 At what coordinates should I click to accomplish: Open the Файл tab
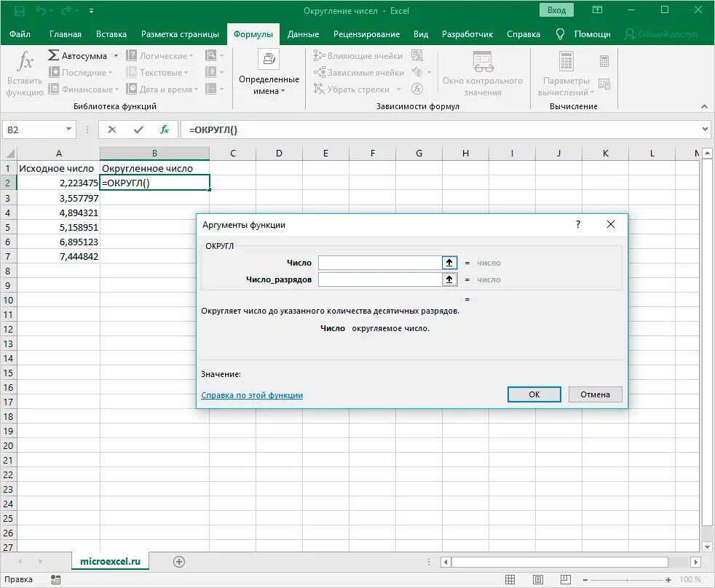20,34
